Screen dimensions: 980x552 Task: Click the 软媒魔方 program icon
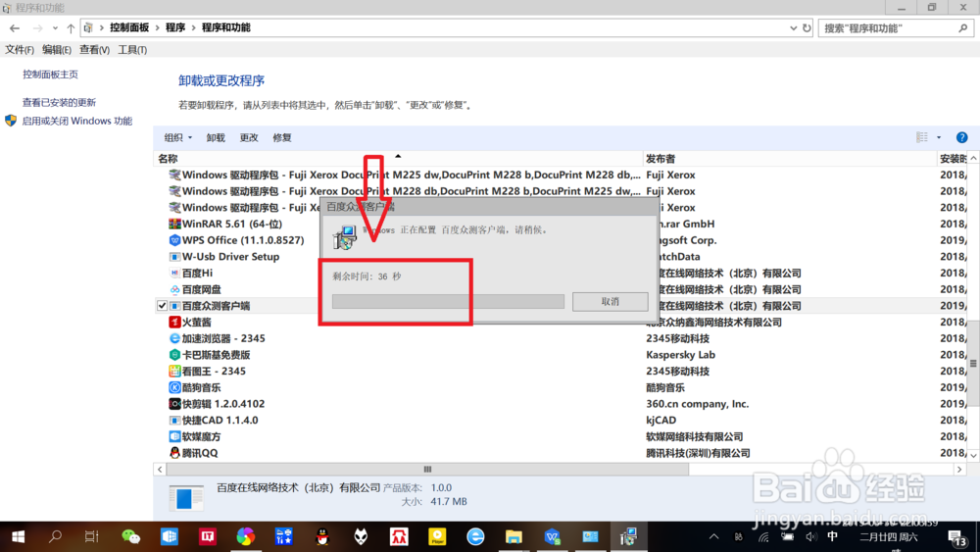(174, 436)
